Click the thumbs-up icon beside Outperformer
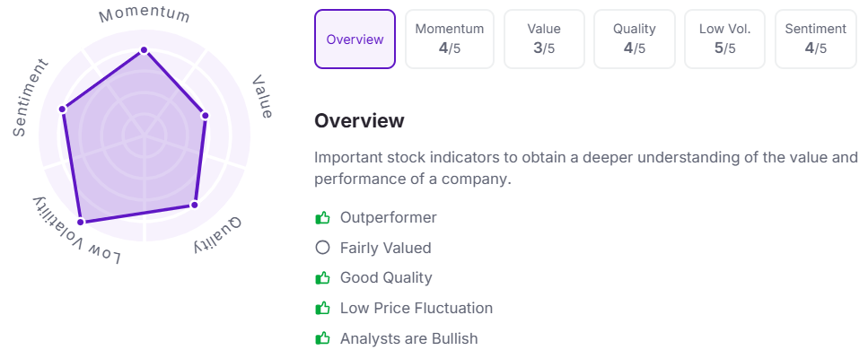Image resolution: width=868 pixels, height=359 pixels. pyautogui.click(x=322, y=218)
